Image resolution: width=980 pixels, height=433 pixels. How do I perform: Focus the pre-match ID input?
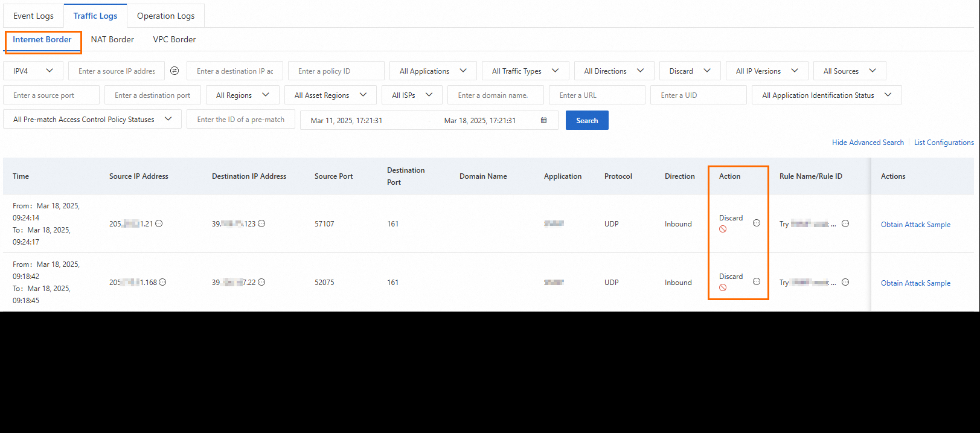pos(241,119)
